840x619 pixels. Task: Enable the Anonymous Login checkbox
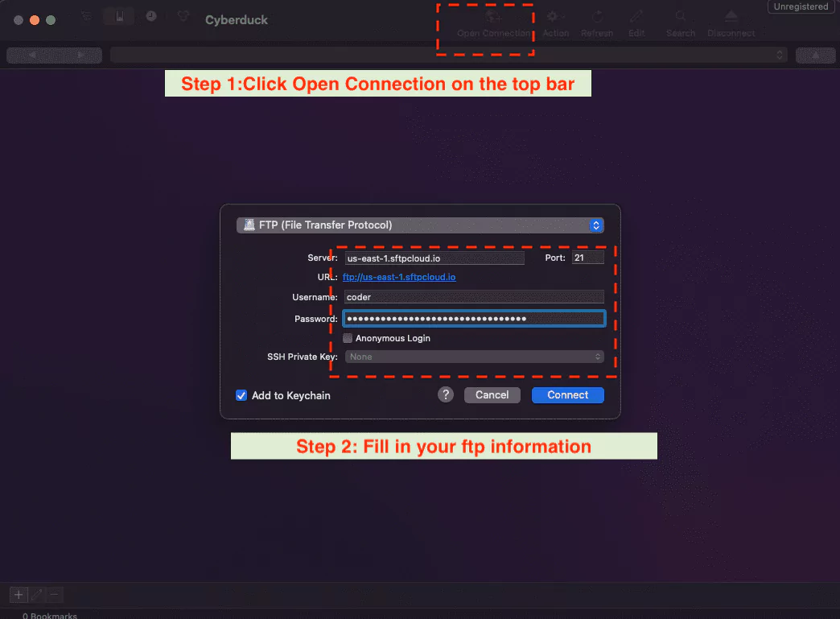348,338
